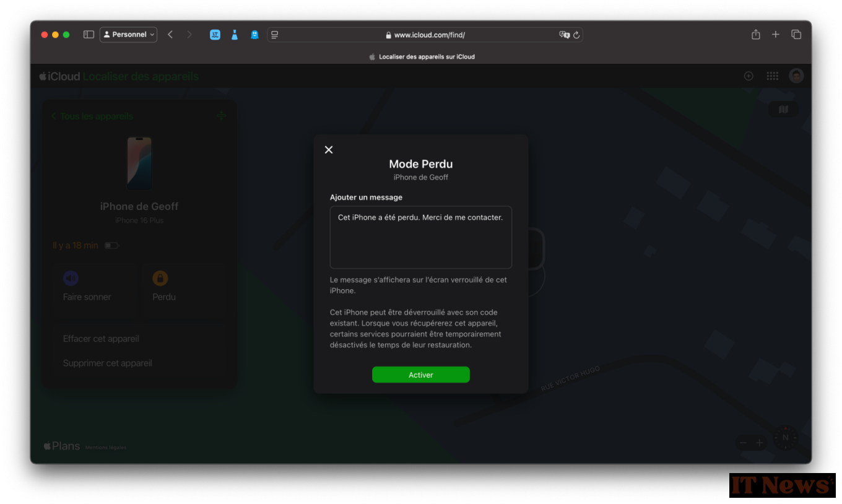Screen dimensions: 842x504
Task: Show the tab overview icon
Action: tap(796, 35)
